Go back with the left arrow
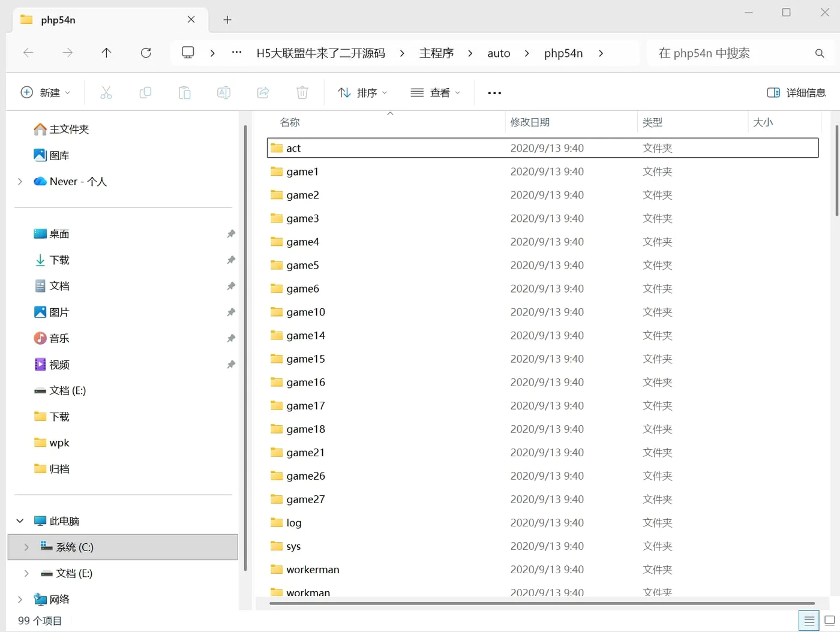The height and width of the screenshot is (632, 840). click(28, 53)
